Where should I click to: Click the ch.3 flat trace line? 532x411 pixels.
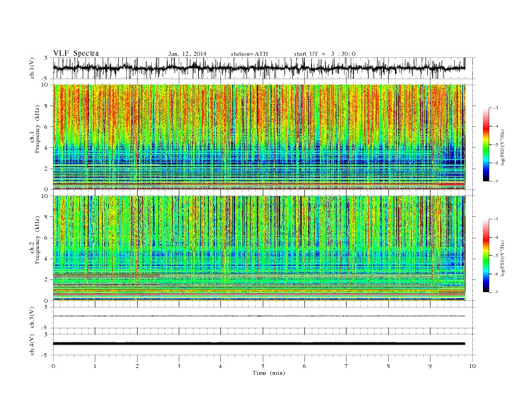coord(259,316)
